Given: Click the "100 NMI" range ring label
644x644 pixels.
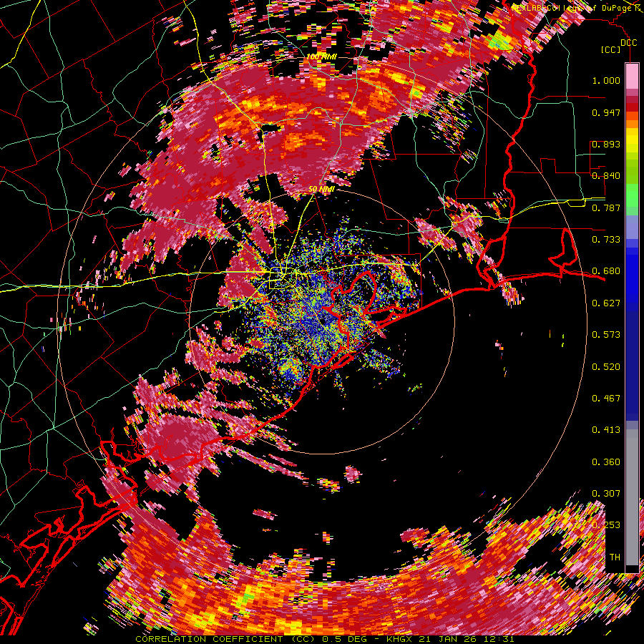Looking at the screenshot, I should 321,57.
